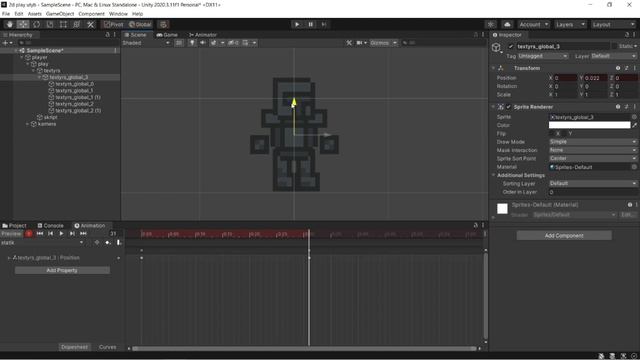Select the Scale tool
Image resolution: width=640 pixels, height=360 pixels.
click(x=50, y=24)
